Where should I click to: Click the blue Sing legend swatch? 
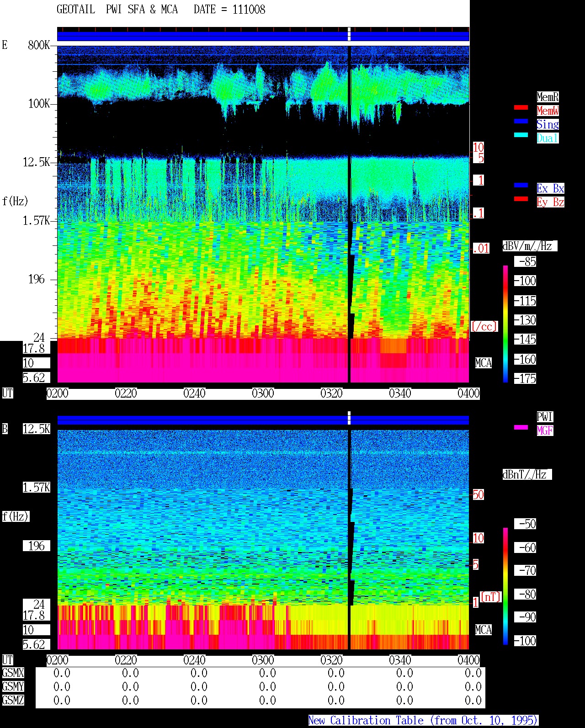click(x=521, y=121)
